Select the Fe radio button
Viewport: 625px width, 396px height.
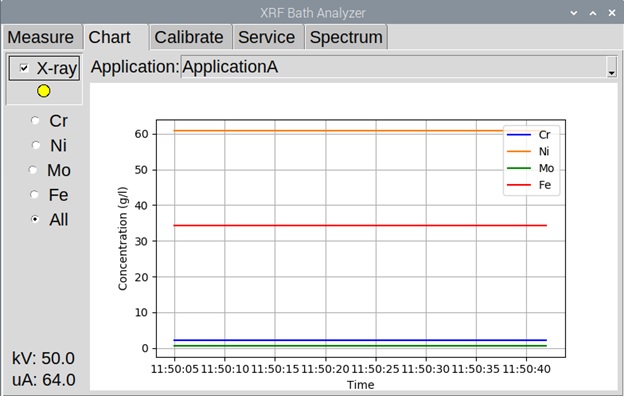point(34,195)
